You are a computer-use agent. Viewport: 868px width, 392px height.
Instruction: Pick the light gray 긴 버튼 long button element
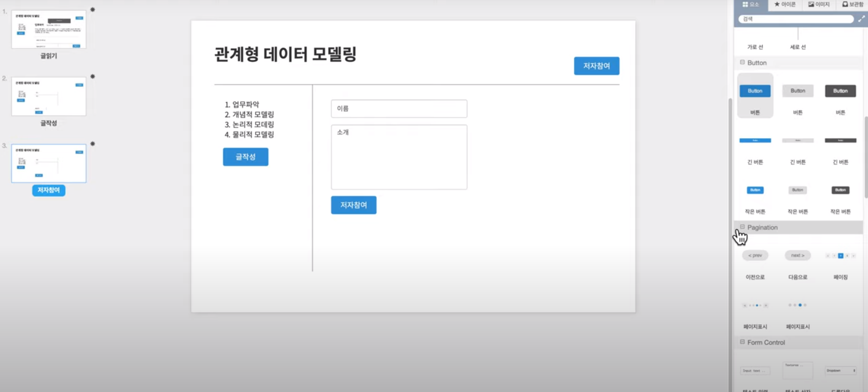click(x=798, y=141)
